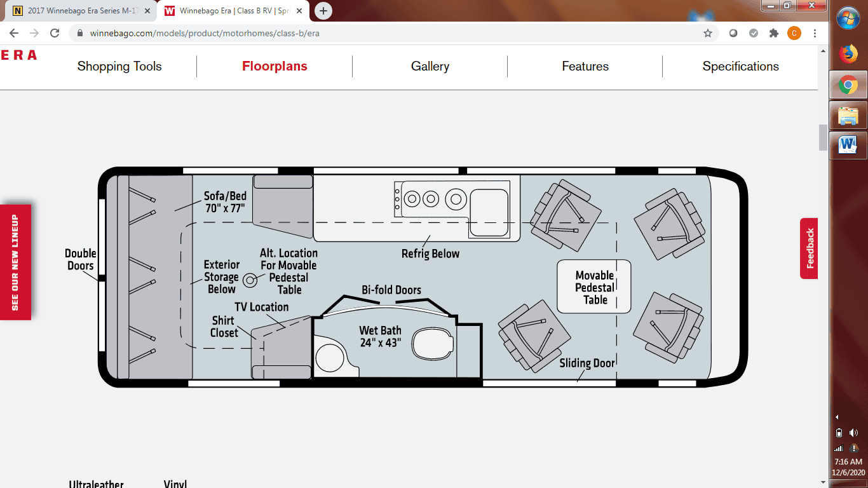The width and height of the screenshot is (868, 488).
Task: Click the Double Doors label
Action: (x=81, y=259)
